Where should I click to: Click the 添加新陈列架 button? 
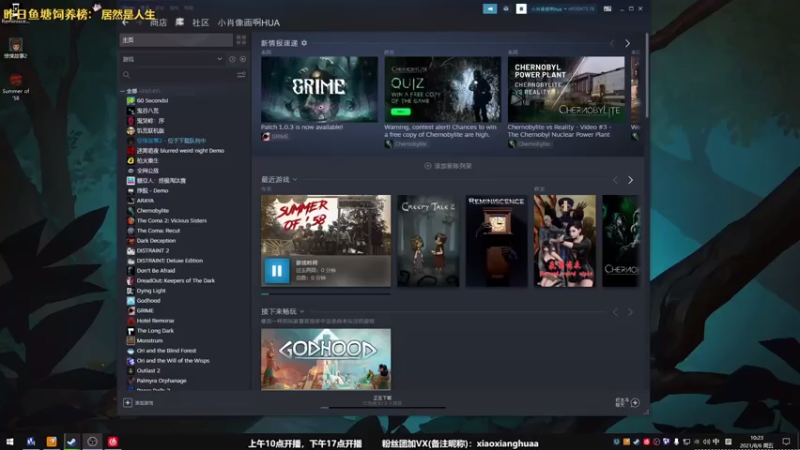[x=448, y=166]
